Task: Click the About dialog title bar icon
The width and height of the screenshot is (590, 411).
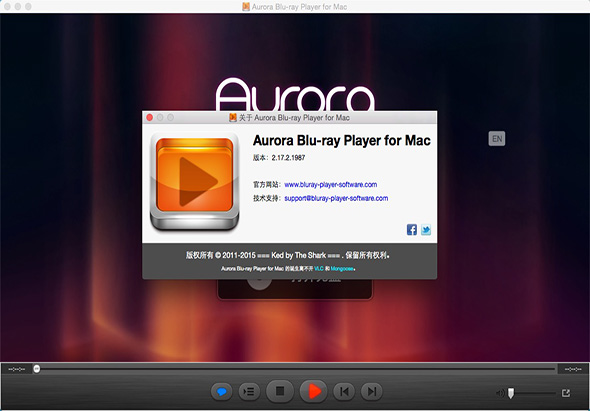Action: (x=233, y=118)
